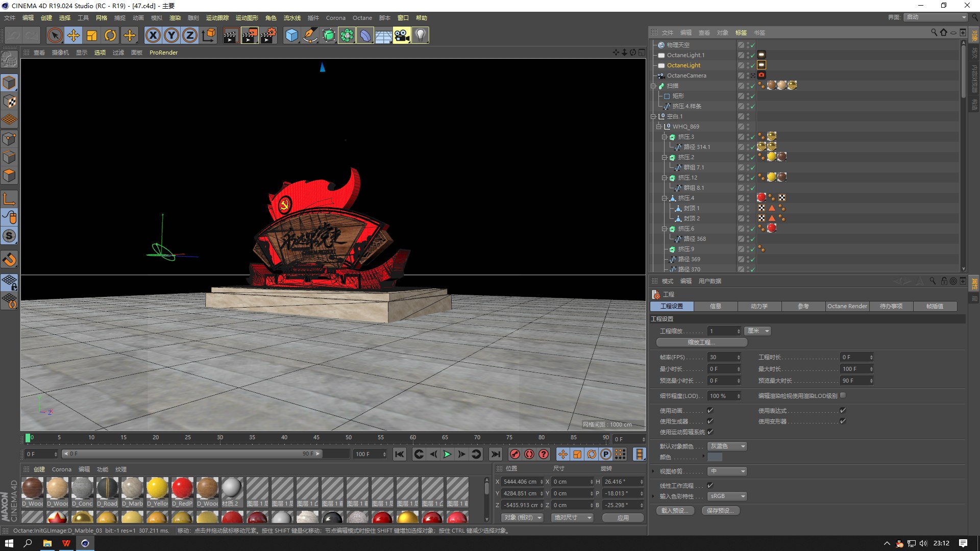Toggle the 使用动画 checkbox
This screenshot has height=551, width=980.
tap(710, 411)
